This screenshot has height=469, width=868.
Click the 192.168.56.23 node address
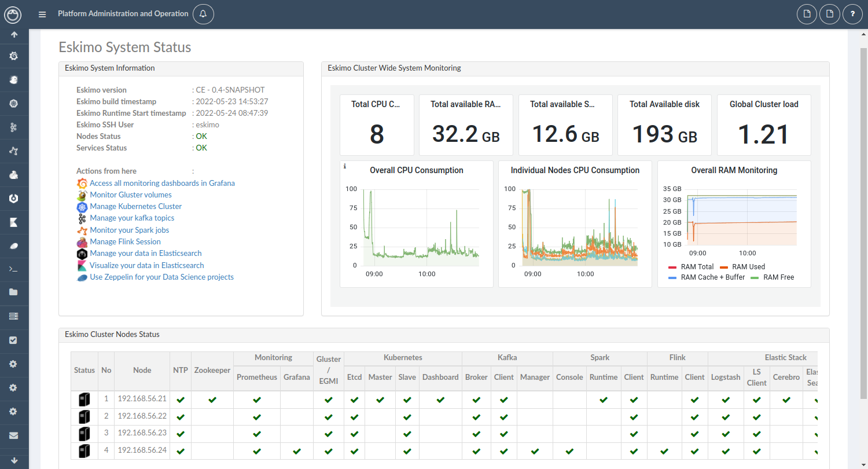(142, 433)
